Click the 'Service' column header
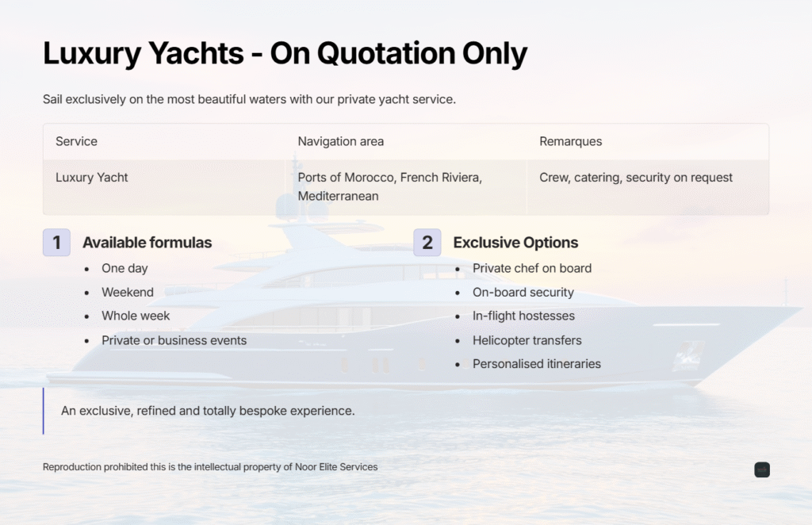 tap(76, 141)
